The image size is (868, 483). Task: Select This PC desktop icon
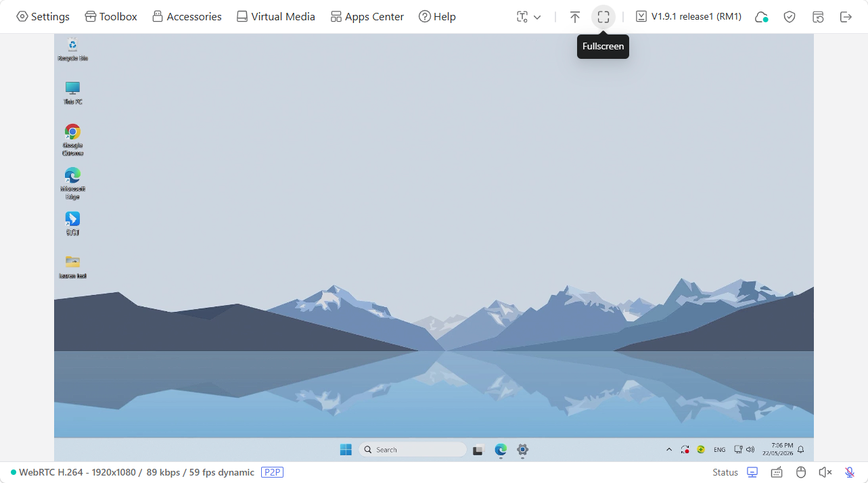72,93
